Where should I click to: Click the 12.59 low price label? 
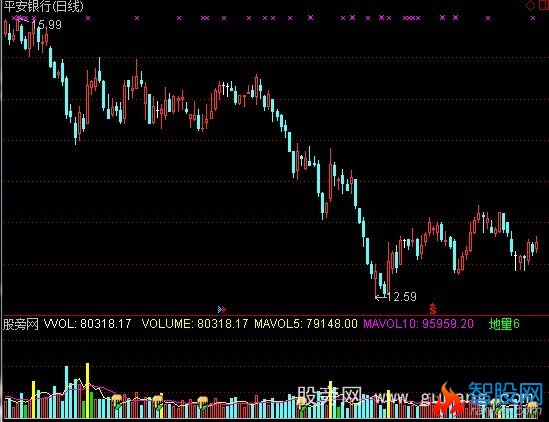point(402,297)
